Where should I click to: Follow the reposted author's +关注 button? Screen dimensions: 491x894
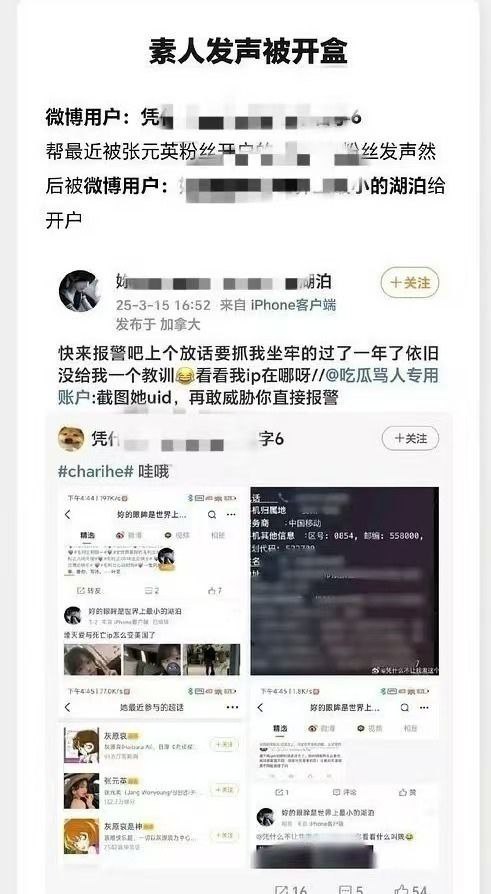(x=410, y=438)
